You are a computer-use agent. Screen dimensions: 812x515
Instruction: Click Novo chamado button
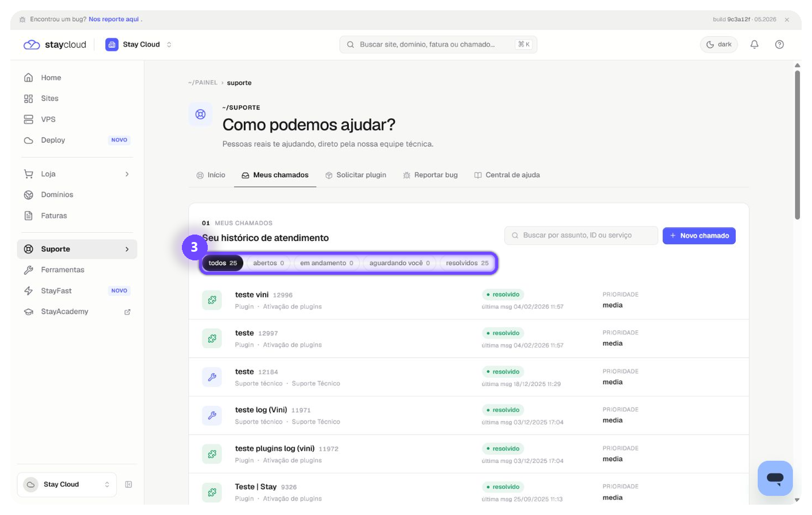(x=699, y=236)
